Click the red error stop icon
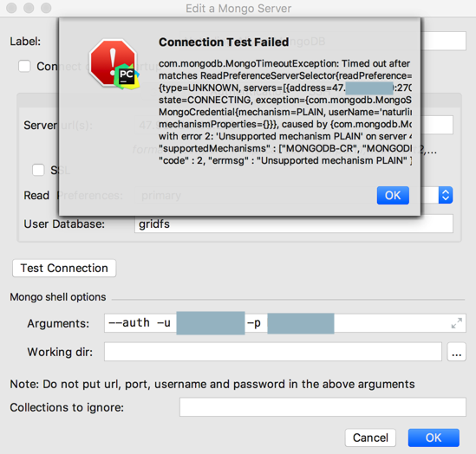Screen dimensions: 476x454 [113, 62]
